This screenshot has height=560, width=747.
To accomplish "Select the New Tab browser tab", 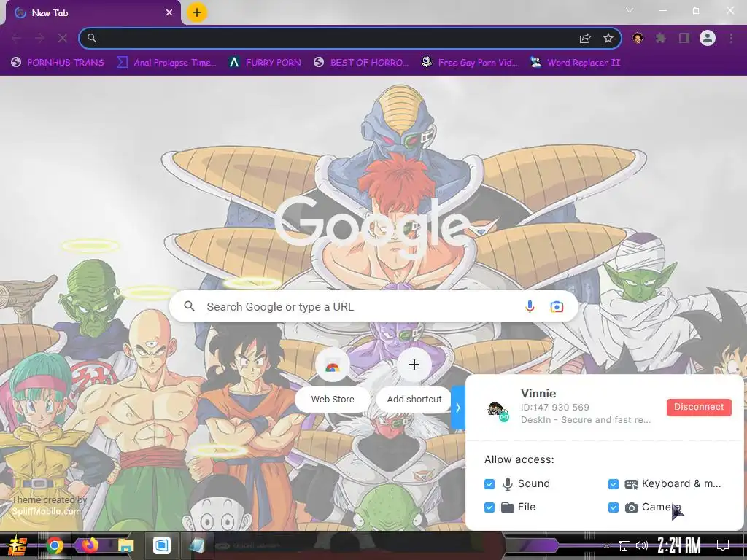I will point(93,13).
